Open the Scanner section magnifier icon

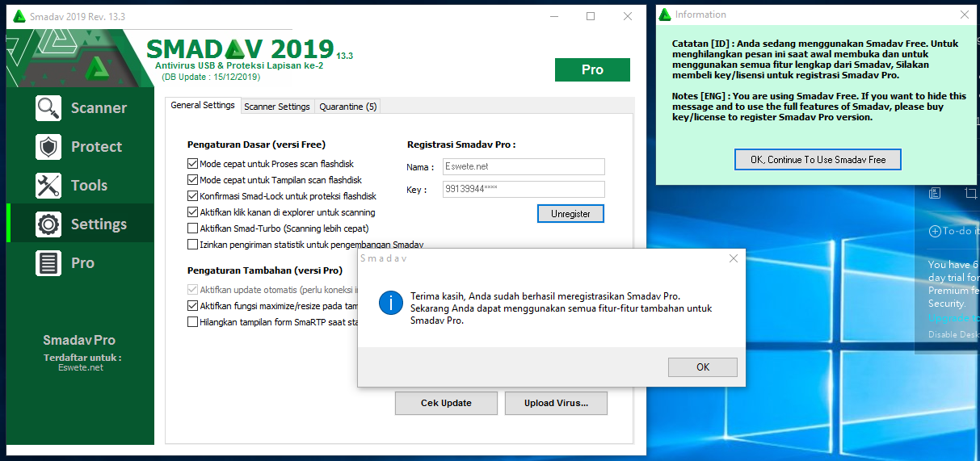click(x=48, y=107)
